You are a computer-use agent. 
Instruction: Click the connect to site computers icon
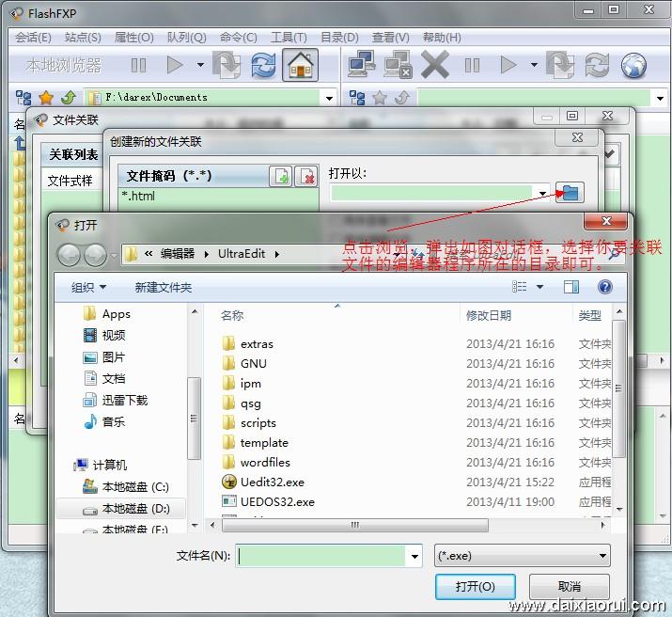[x=361, y=64]
